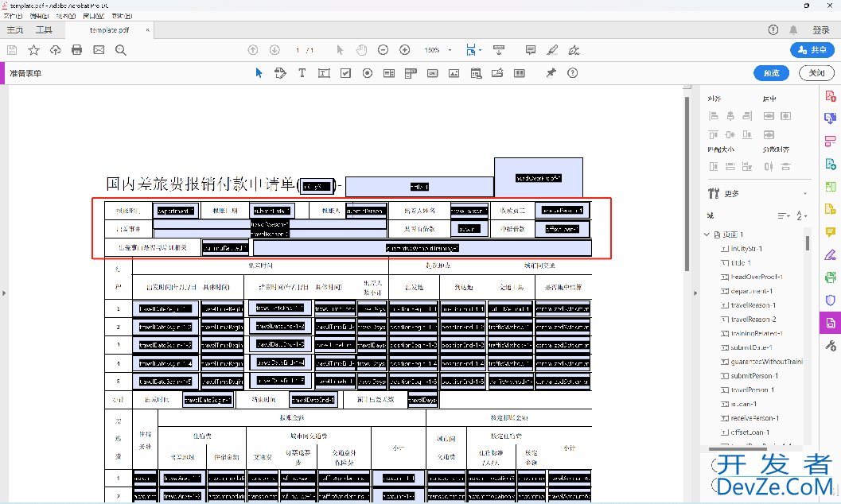The height and width of the screenshot is (504, 841).
Task: Click the Share (共享) button
Action: 812,50
